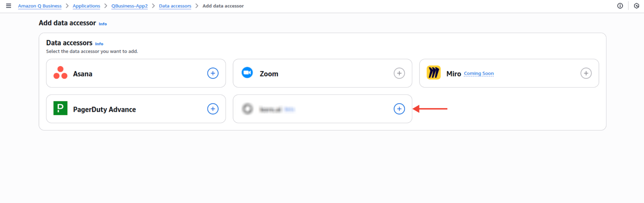Click the Miro logo icon
Viewport: 644px width, 203px height.
point(434,73)
